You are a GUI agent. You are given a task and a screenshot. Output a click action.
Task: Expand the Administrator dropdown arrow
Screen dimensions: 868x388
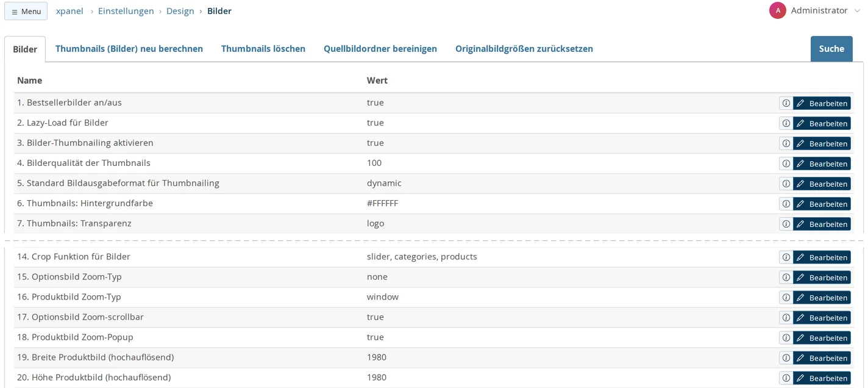coord(857,11)
